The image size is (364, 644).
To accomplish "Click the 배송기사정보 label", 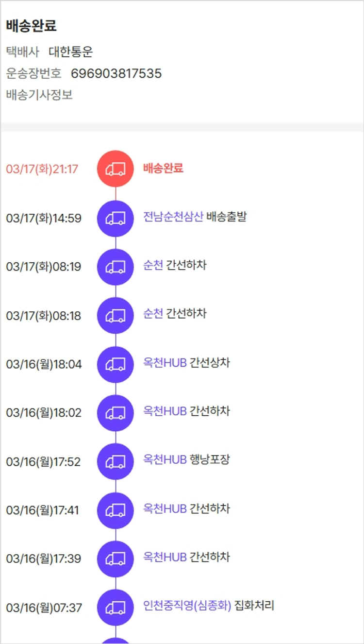I will click(x=39, y=95).
